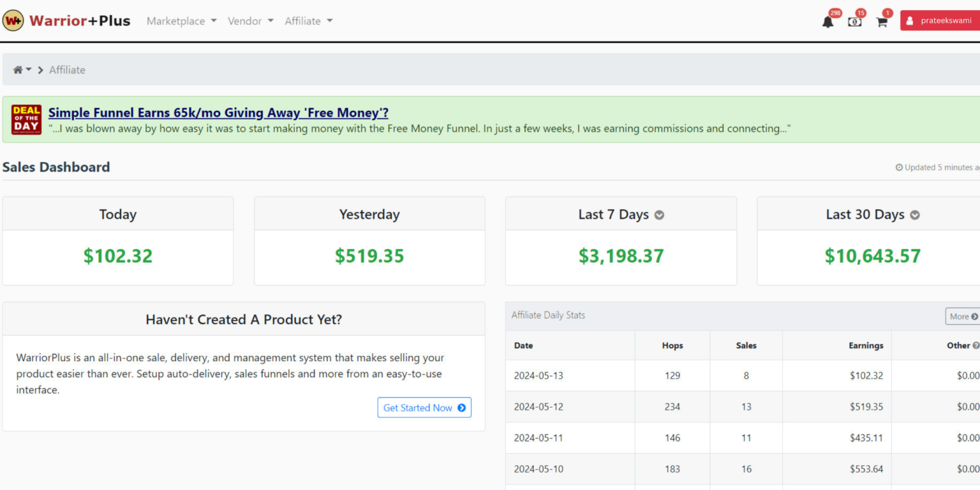Click the $3,198.37 earnings value
This screenshot has width=980, height=490.
point(621,256)
